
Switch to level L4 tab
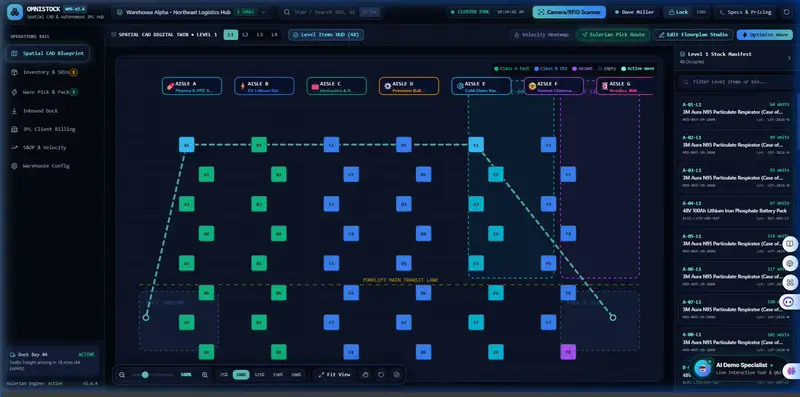pyautogui.click(x=274, y=35)
